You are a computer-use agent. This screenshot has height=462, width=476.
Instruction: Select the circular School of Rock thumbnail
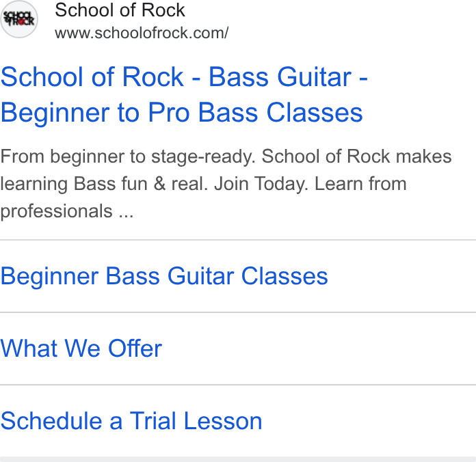tap(19, 19)
